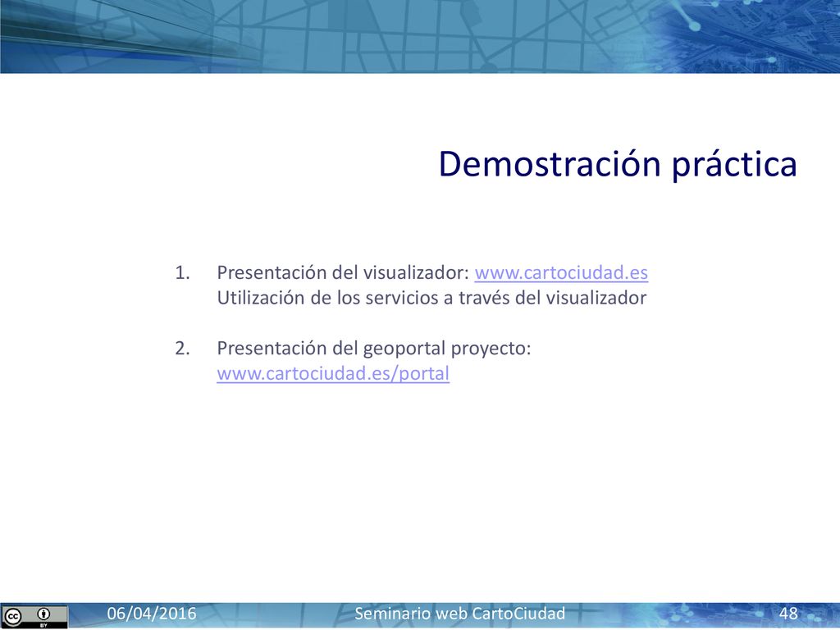Click the Creative Commons BY license badge

pos(34,617)
